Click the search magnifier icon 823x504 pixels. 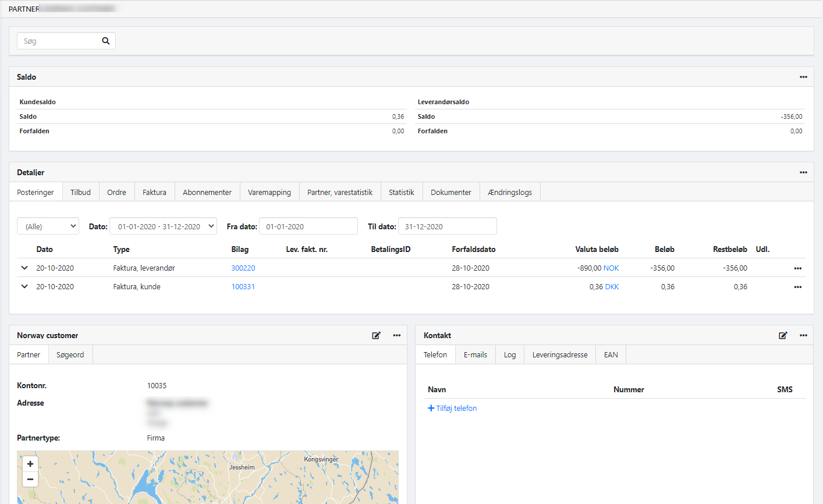106,41
